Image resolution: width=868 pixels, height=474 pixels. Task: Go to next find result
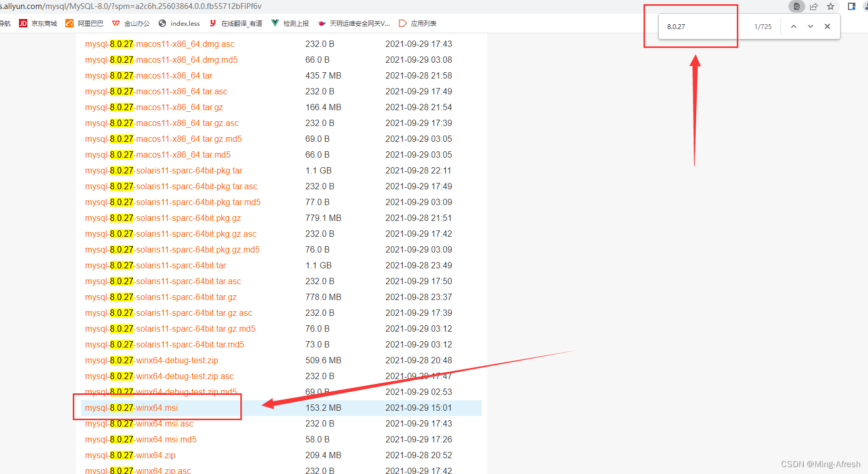(811, 26)
